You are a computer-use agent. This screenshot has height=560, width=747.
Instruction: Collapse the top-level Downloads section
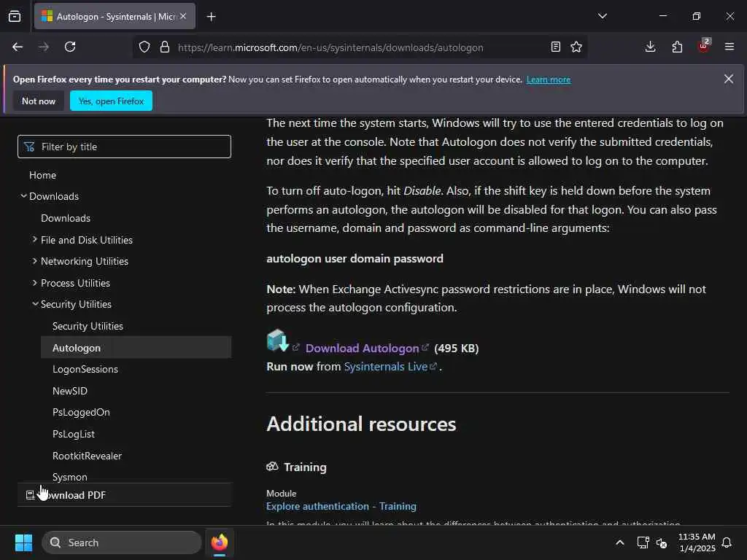tap(23, 195)
